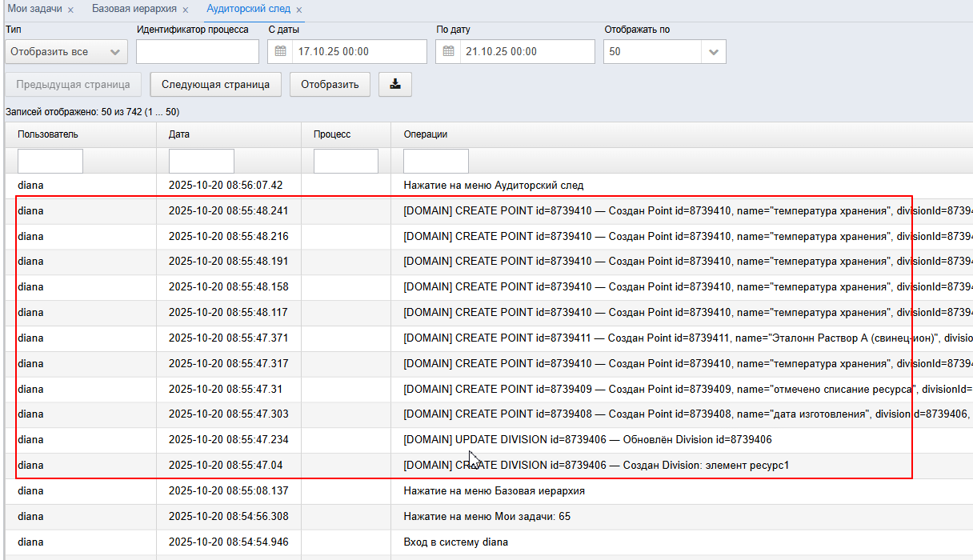973x560 pixels.
Task: Switch to the Мои задачи tab
Action: [x=34, y=9]
